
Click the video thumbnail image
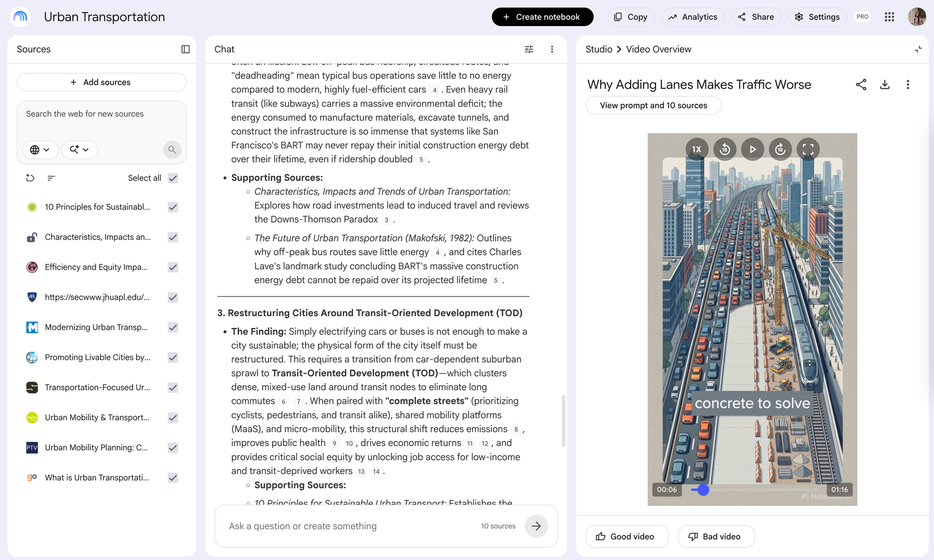click(x=752, y=319)
